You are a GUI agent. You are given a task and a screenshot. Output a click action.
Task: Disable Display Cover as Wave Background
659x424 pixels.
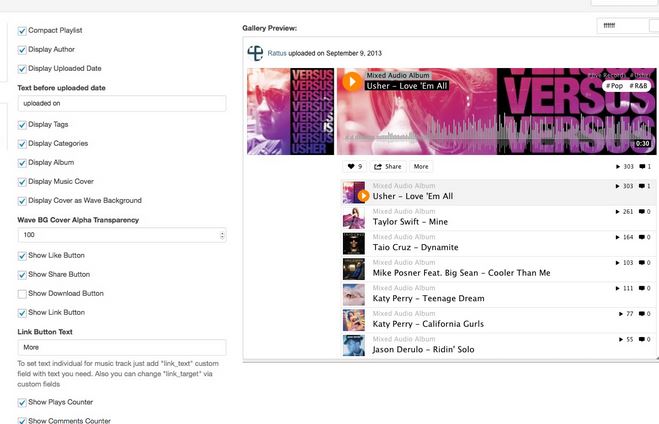click(x=22, y=201)
